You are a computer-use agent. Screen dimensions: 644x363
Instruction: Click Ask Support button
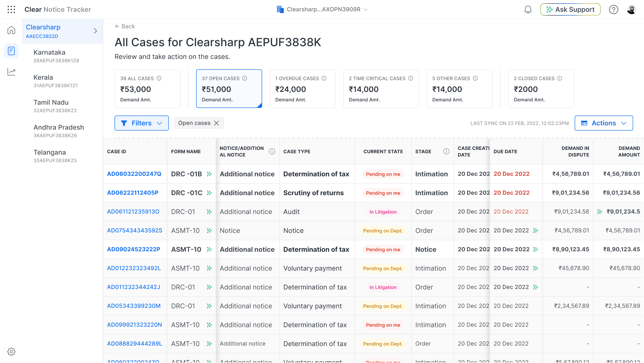tap(570, 9)
